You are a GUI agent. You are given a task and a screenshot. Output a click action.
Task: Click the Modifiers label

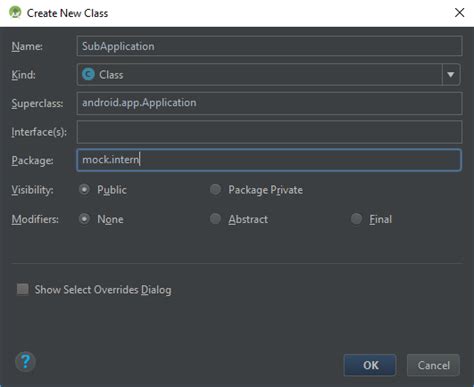[35, 219]
